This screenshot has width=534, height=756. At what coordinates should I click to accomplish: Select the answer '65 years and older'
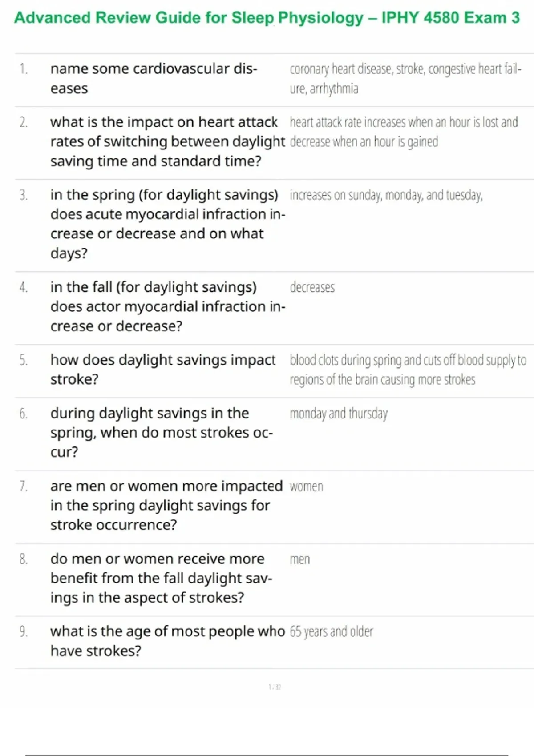331,631
